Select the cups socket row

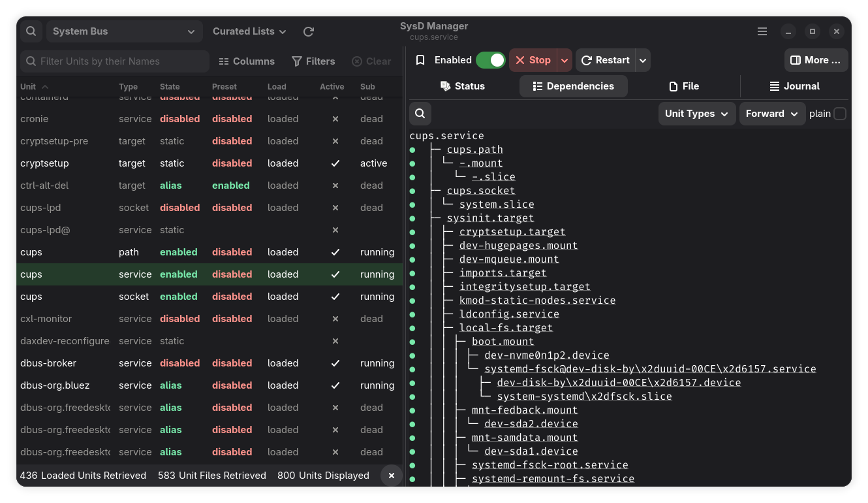209,297
